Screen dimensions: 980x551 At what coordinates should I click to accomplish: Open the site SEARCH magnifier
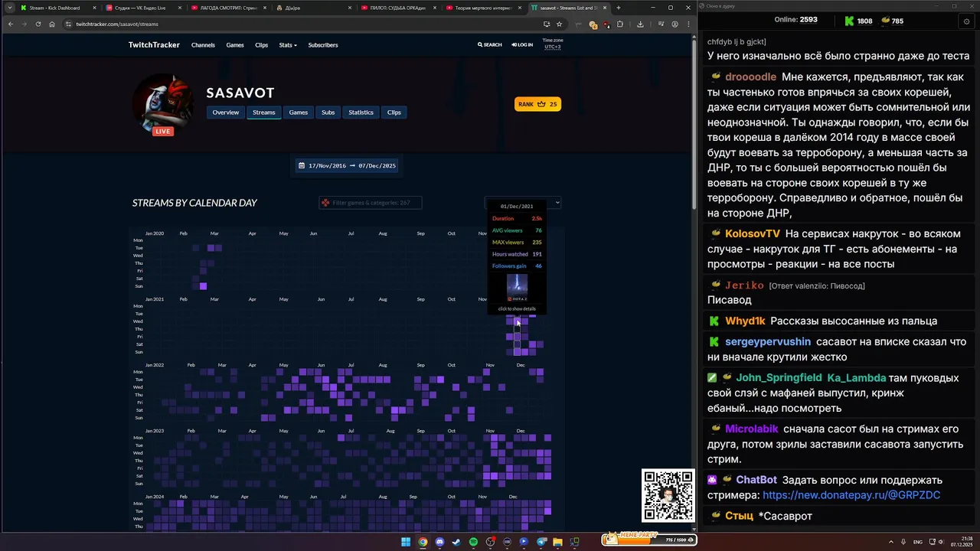coord(490,45)
